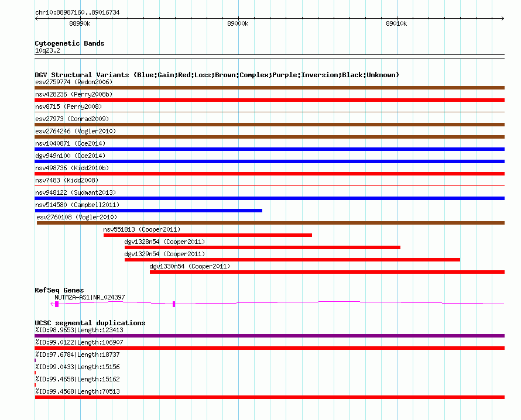Select the short blue nsv514580 bar

point(149,211)
